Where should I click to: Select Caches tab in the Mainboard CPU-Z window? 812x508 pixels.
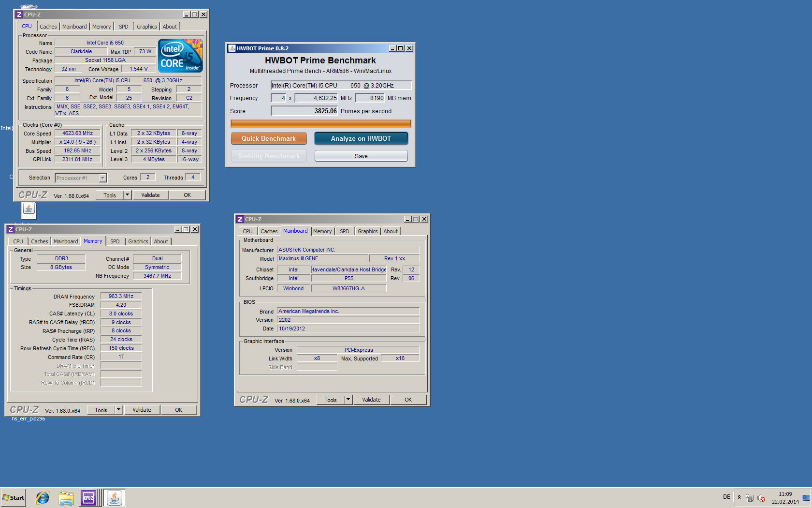click(269, 231)
